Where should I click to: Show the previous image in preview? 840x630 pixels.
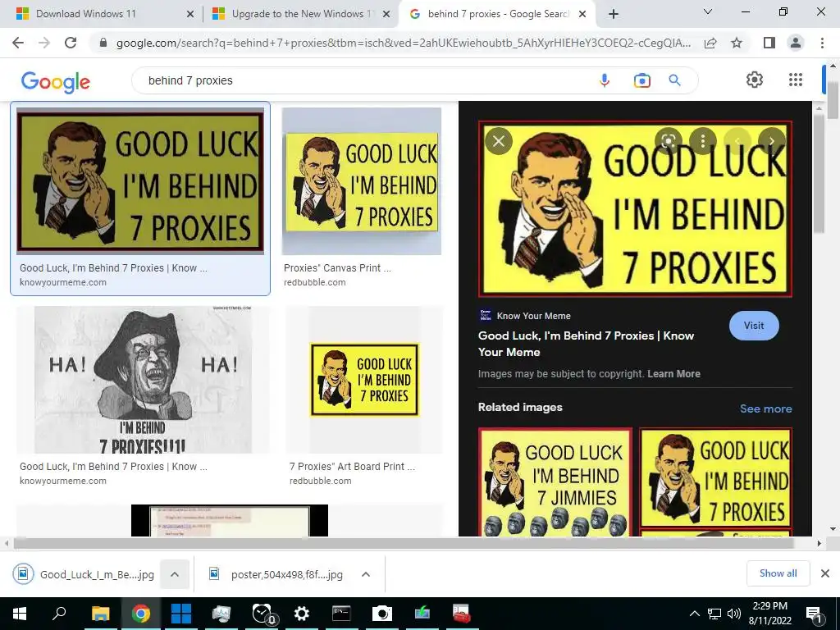(x=737, y=141)
